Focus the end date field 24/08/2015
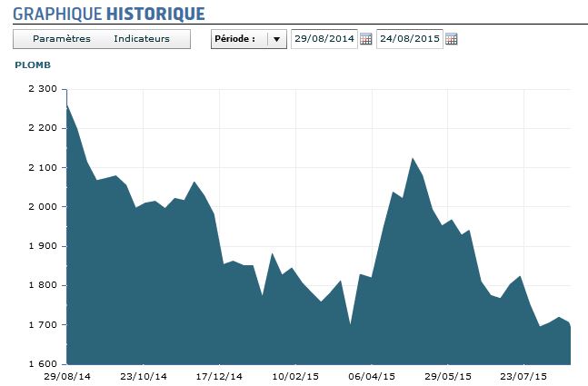The width and height of the screenshot is (588, 386). pos(409,39)
